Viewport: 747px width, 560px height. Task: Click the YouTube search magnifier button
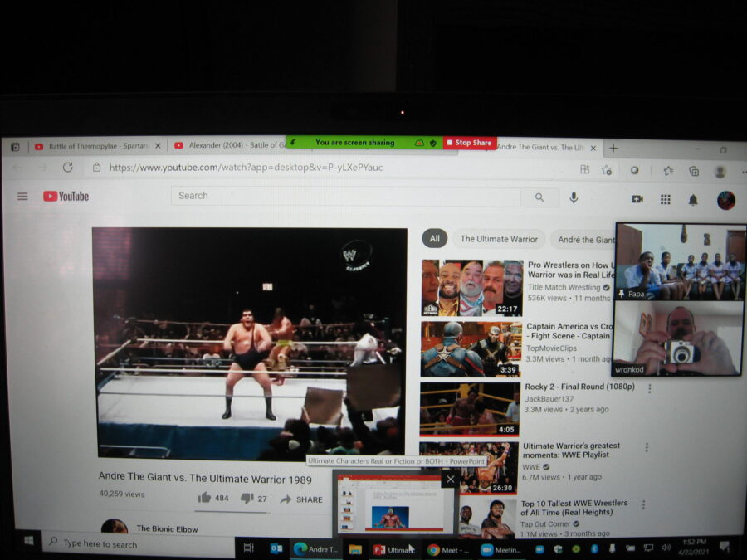539,197
